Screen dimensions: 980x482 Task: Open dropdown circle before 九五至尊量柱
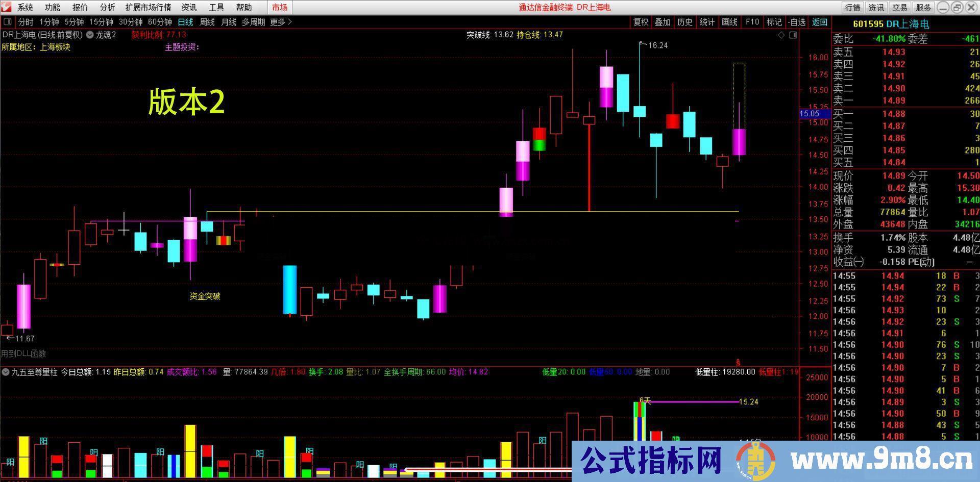click(x=6, y=372)
